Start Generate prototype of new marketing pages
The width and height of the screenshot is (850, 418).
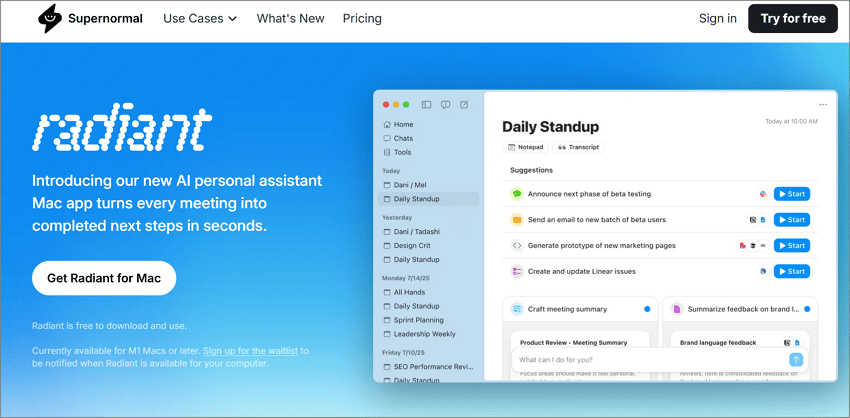(x=791, y=246)
